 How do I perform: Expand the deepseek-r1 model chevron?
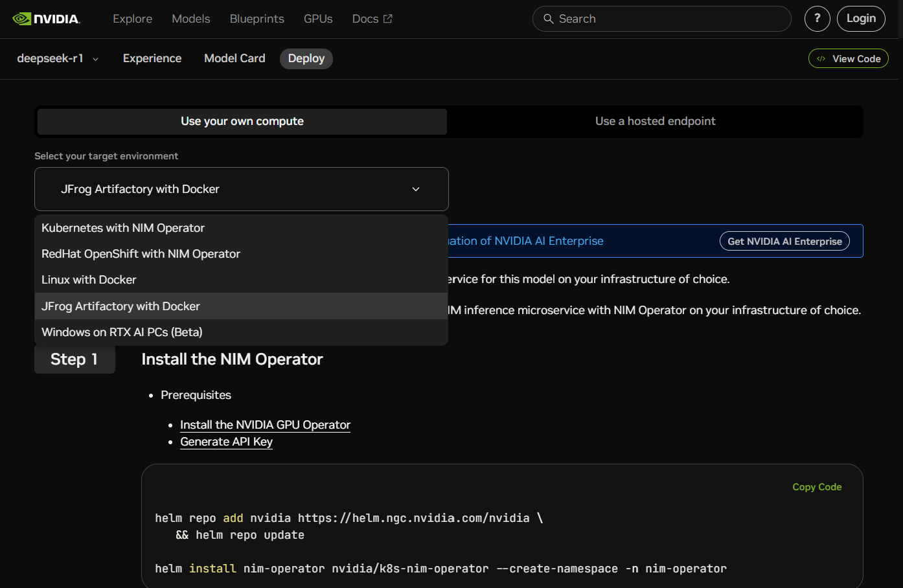click(x=96, y=59)
